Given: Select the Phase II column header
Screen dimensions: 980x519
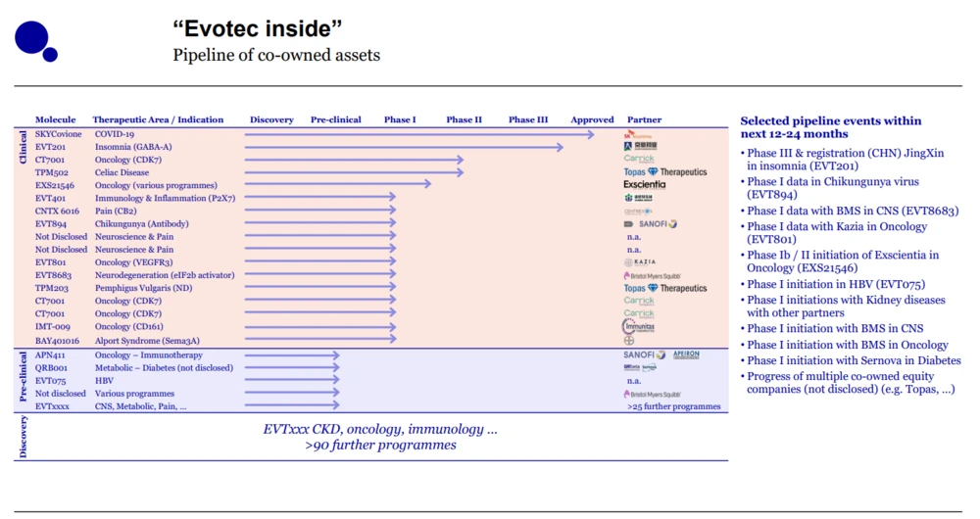Looking at the screenshot, I should tap(464, 119).
